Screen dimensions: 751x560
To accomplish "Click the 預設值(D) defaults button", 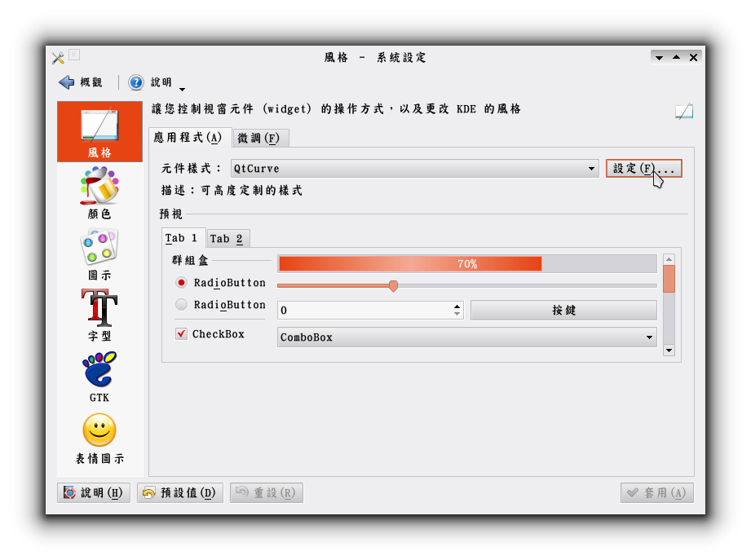I will 180,492.
